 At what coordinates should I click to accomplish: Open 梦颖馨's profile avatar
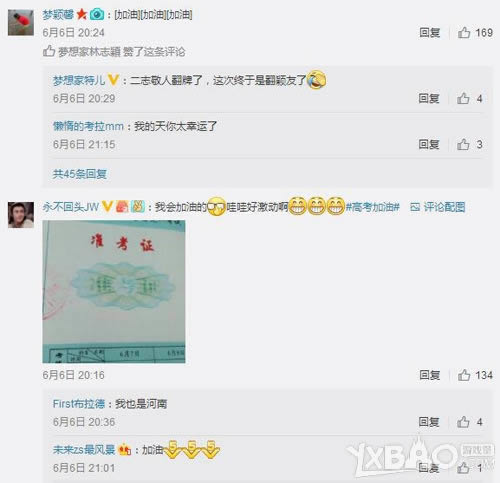tap(21, 22)
